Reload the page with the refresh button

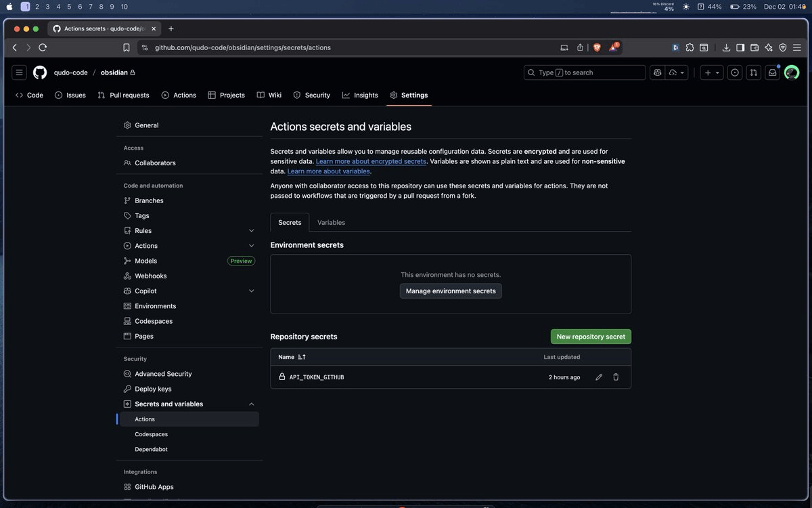click(43, 47)
